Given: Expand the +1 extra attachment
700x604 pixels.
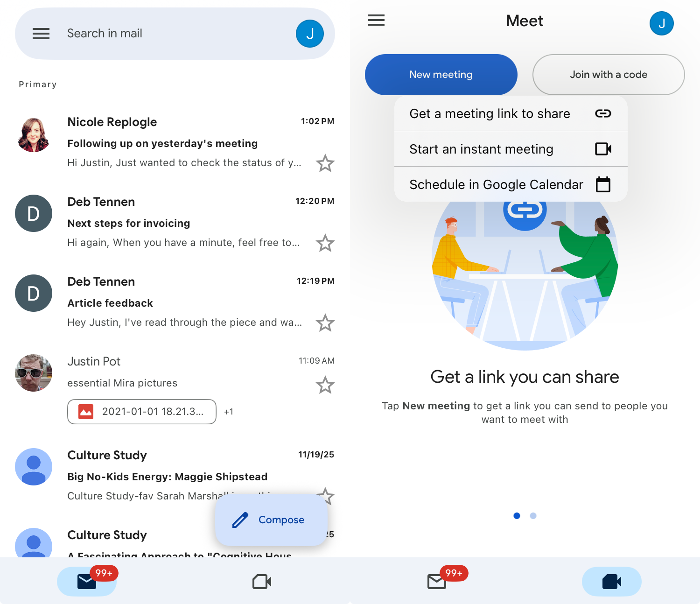Looking at the screenshot, I should 229,412.
